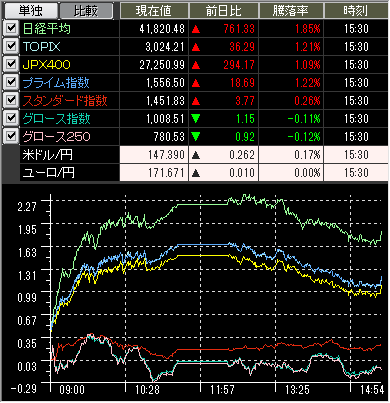This screenshot has width=390, height=403.
Task: Click the 現在値 column header
Action: 154,11
